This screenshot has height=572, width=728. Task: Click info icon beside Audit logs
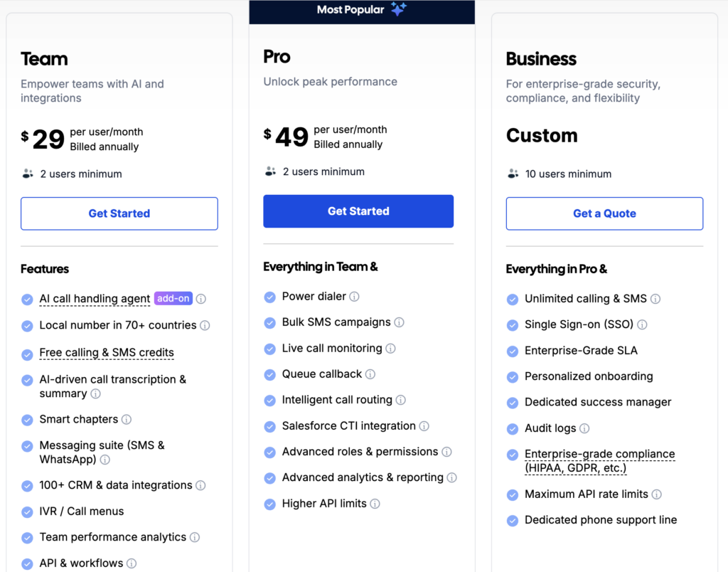[x=584, y=428]
